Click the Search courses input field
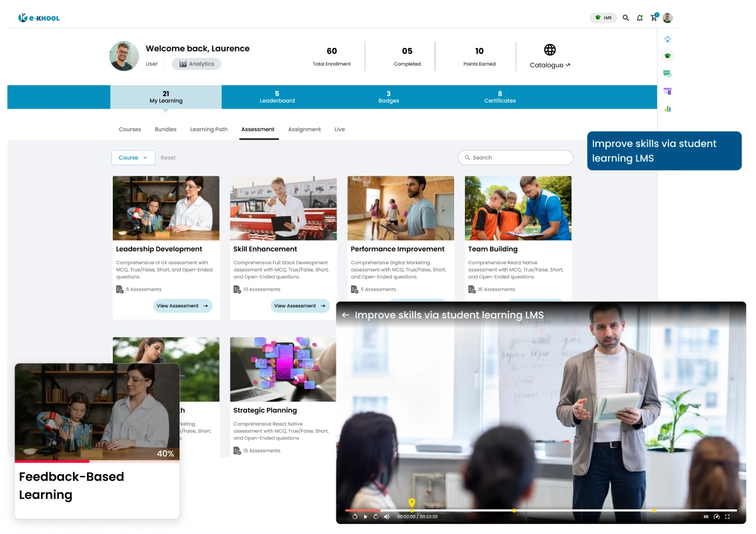The width and height of the screenshot is (756, 534). (x=515, y=158)
